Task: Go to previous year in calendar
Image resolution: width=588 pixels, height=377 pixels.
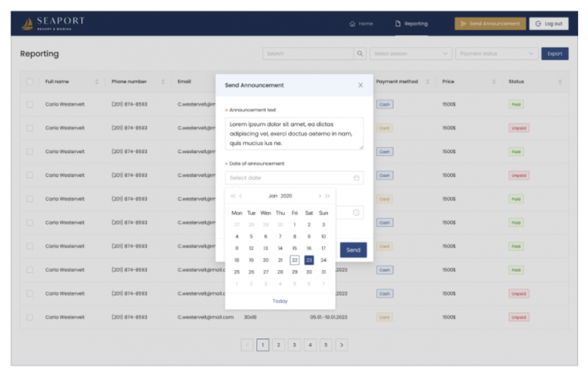Action: (x=233, y=196)
